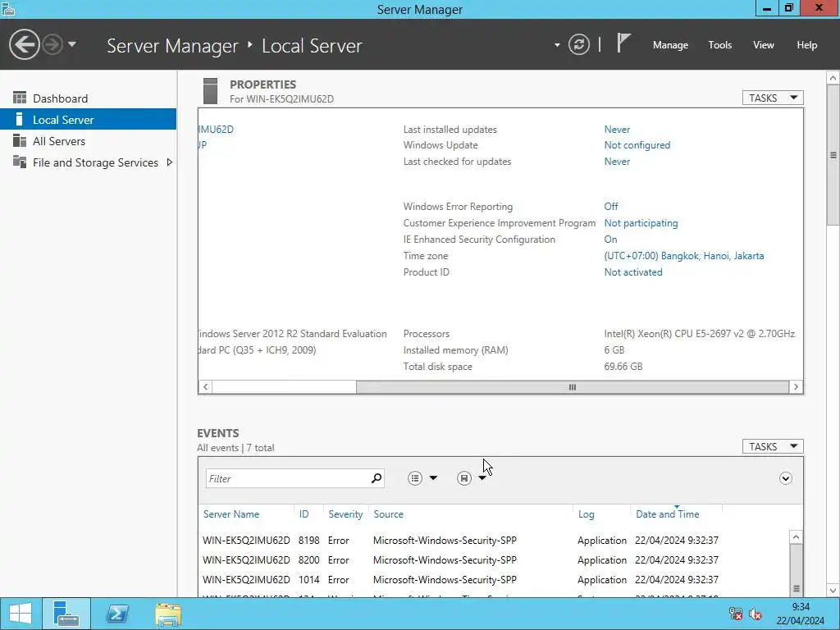The height and width of the screenshot is (630, 840).
Task: Sort events by Log column
Action: click(x=586, y=514)
